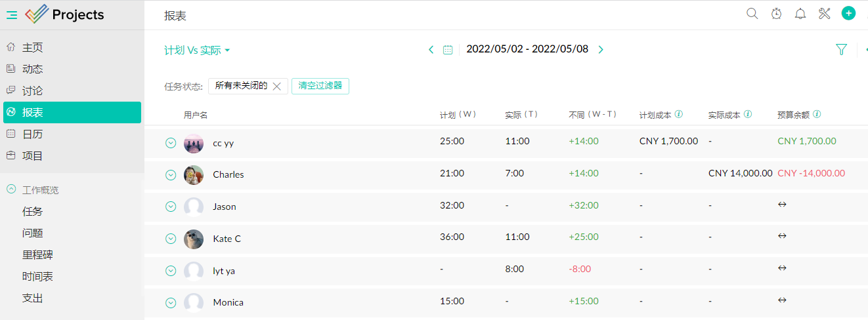This screenshot has width=868, height=320.
Task: Click the green CNY 1,700.00 budget balance
Action: (x=807, y=141)
